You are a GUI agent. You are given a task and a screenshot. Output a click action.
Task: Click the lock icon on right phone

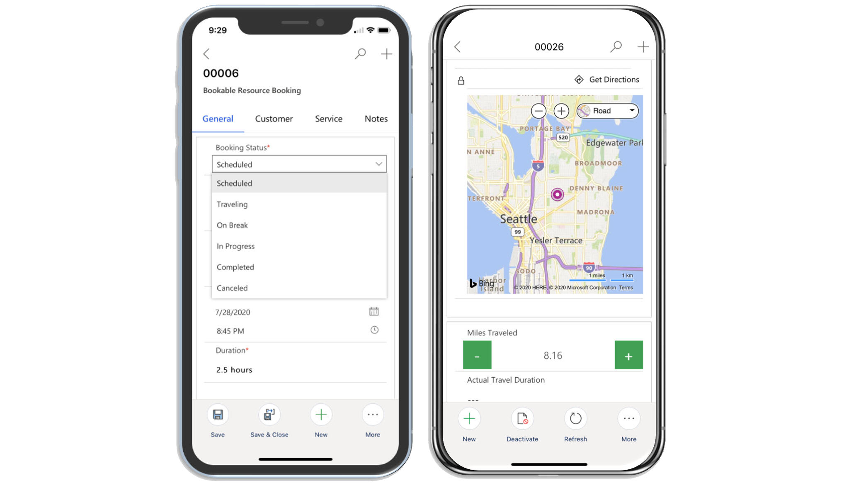tap(461, 79)
